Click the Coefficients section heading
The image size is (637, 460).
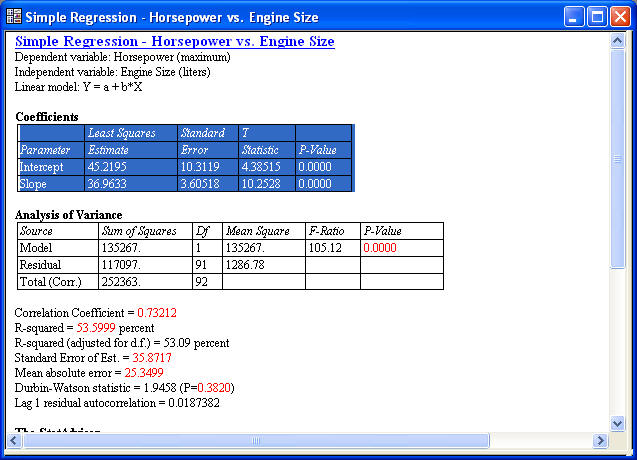tap(47, 117)
